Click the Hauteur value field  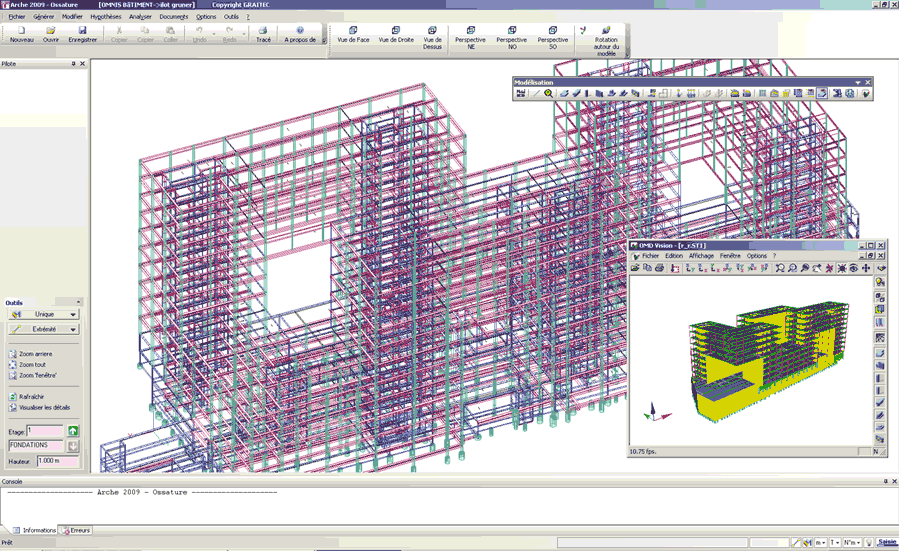click(x=57, y=461)
